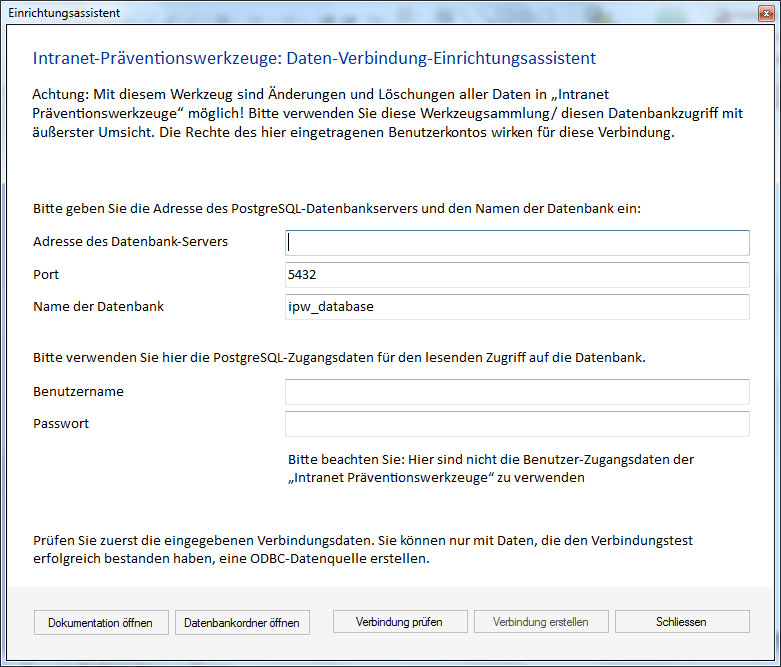
Task: Focus the Passwort entry field
Action: coord(516,424)
